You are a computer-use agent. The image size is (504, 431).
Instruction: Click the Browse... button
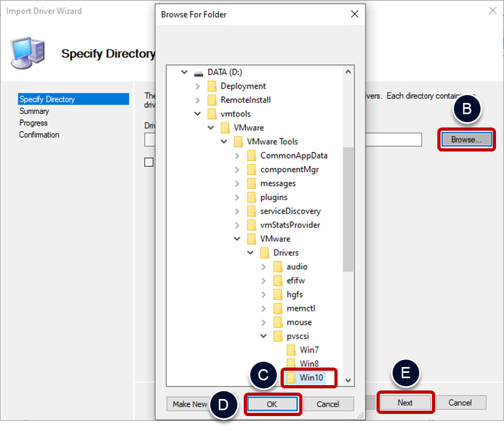coord(466,140)
